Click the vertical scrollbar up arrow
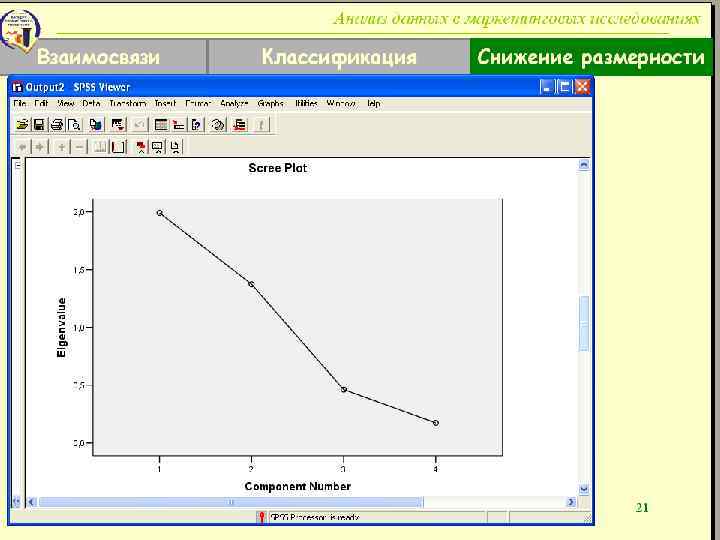720x540 pixels. tap(584, 164)
